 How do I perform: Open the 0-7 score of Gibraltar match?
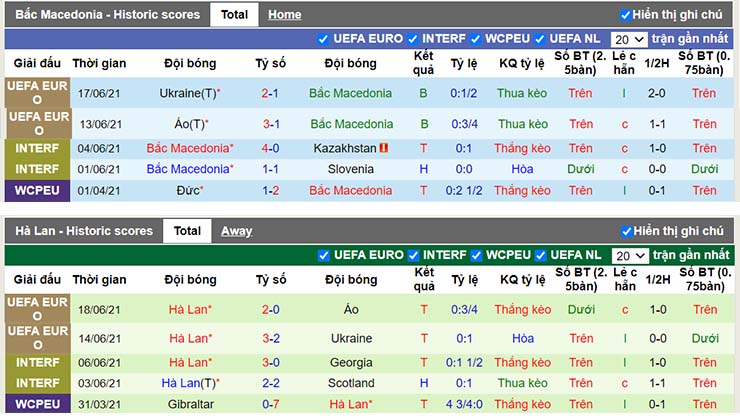(271, 404)
